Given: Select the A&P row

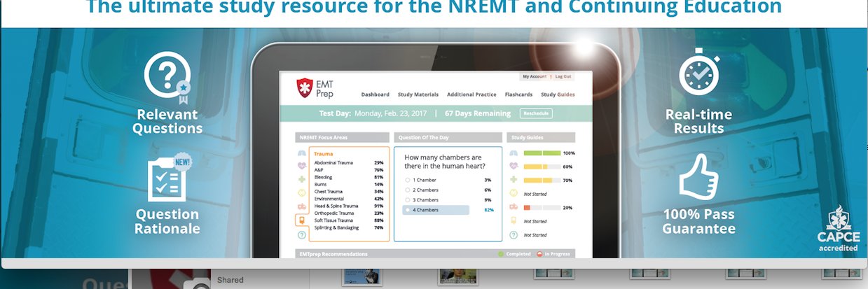Looking at the screenshot, I should [x=348, y=170].
